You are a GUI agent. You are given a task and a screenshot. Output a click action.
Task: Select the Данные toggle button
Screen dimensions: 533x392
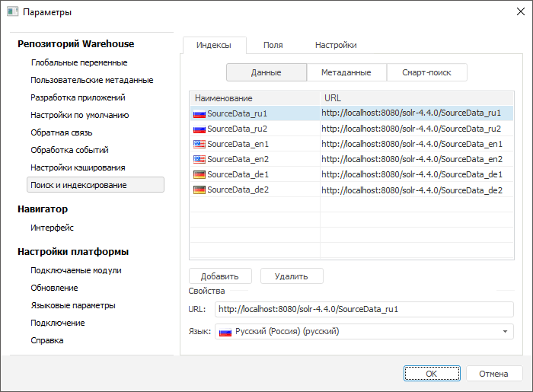coord(266,72)
